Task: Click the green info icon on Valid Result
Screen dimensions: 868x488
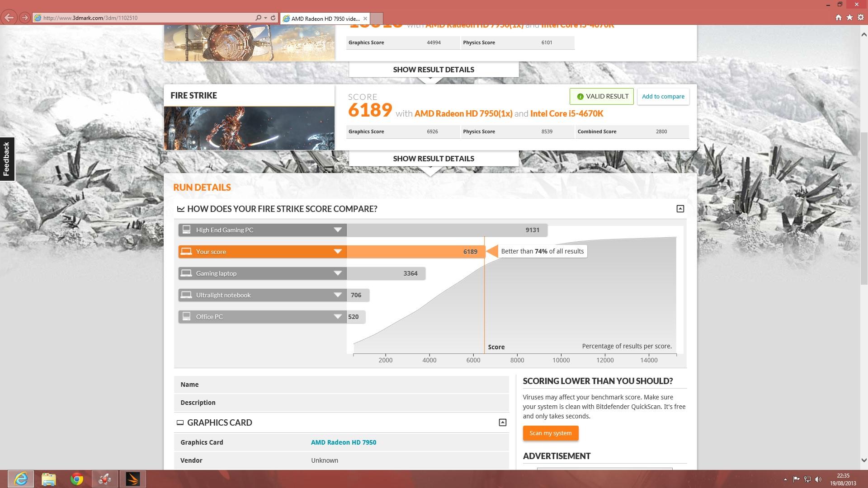Action: coord(580,97)
